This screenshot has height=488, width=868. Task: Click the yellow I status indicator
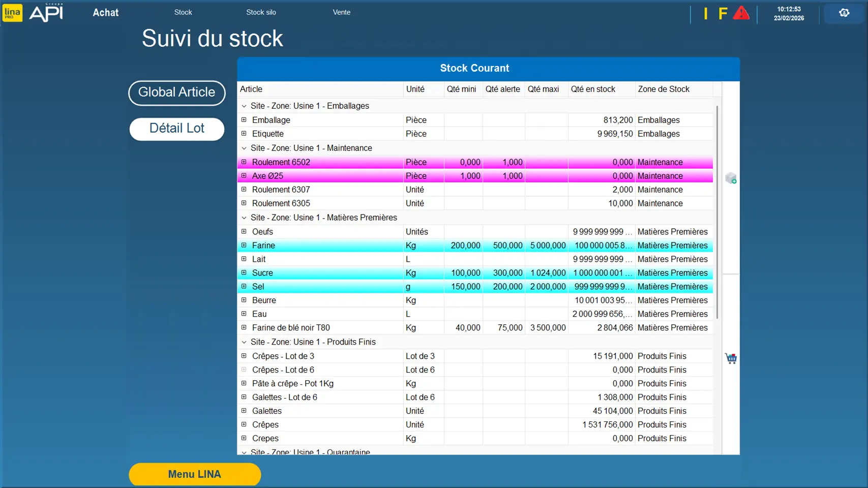pyautogui.click(x=706, y=14)
